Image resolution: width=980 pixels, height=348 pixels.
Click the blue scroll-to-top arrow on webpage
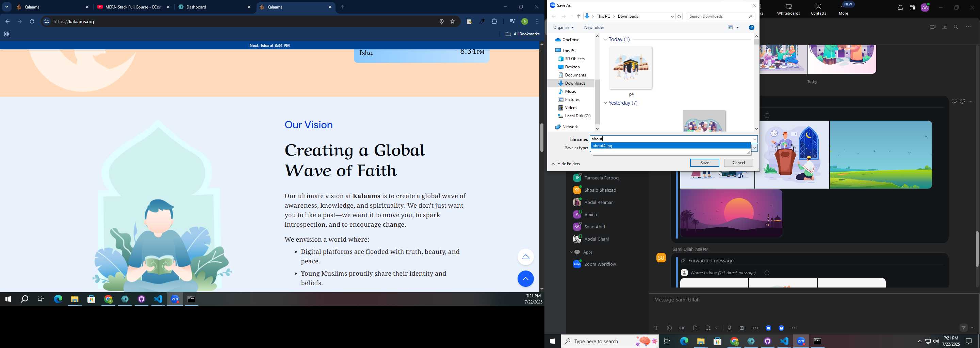point(525,279)
